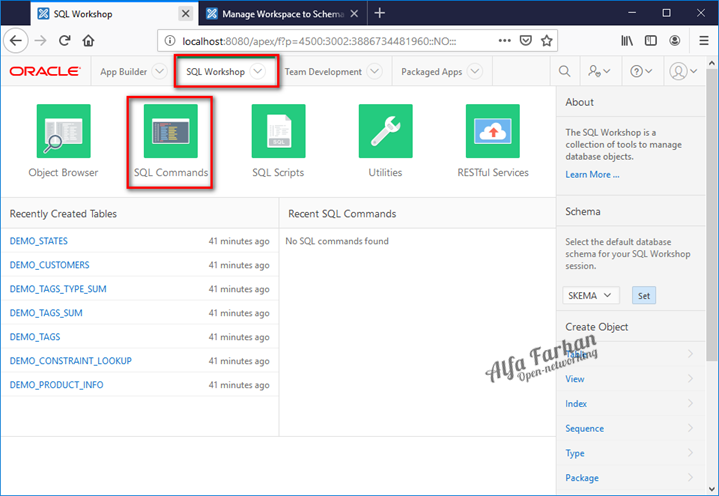Viewport: 719px width, 496px height.
Task: Expand the Sequence create object chevron
Action: (x=690, y=428)
